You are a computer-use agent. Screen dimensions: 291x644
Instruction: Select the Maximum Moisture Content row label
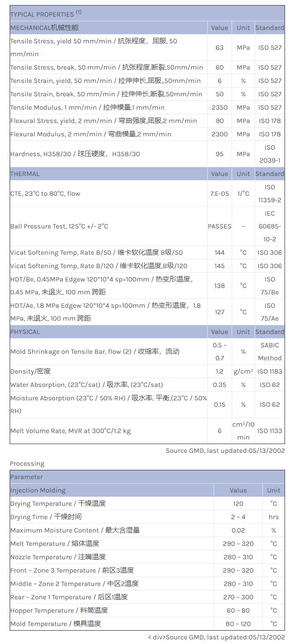coord(75,530)
